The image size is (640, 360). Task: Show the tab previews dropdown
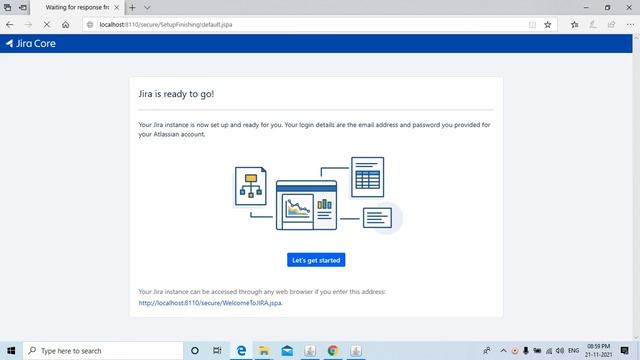[147, 7]
